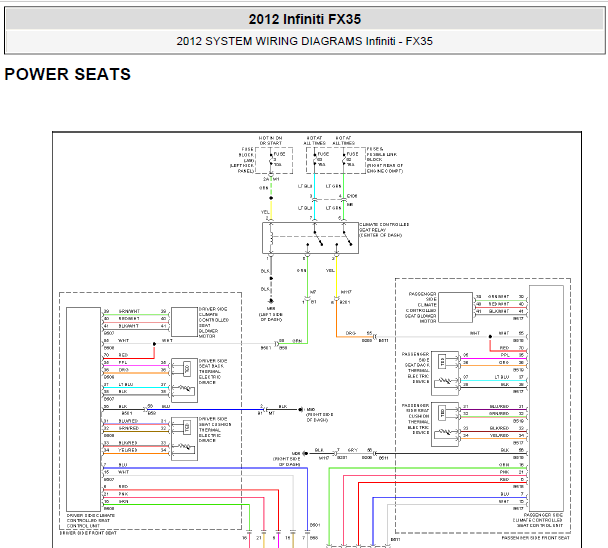Click the light blue wire above the relay
Viewport: 608px width, 548px height.
(x=313, y=195)
